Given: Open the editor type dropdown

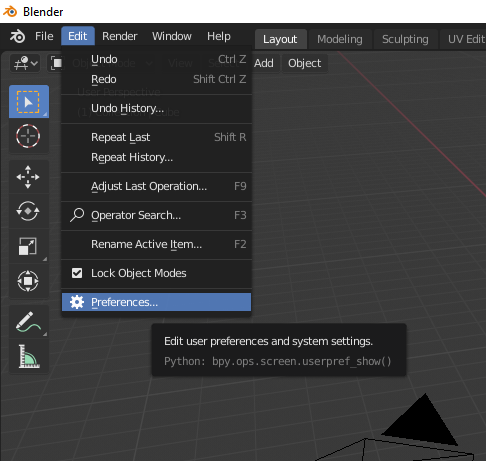Looking at the screenshot, I should [26, 63].
